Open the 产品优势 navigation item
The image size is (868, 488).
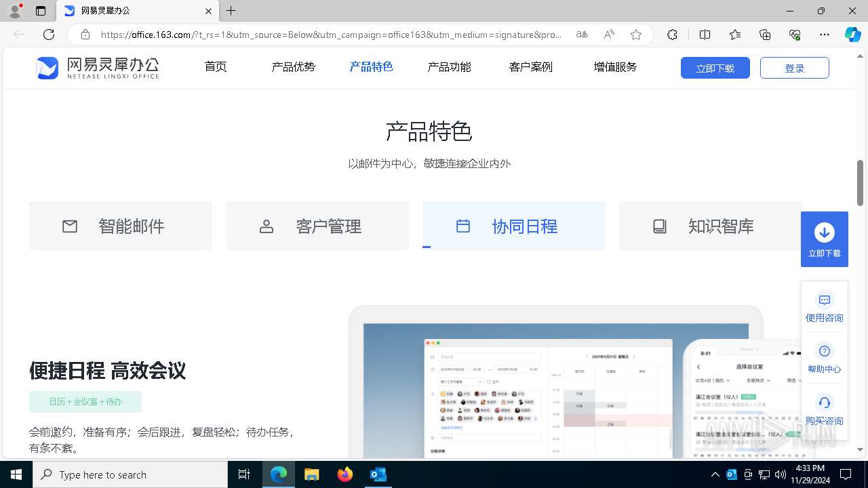point(293,66)
